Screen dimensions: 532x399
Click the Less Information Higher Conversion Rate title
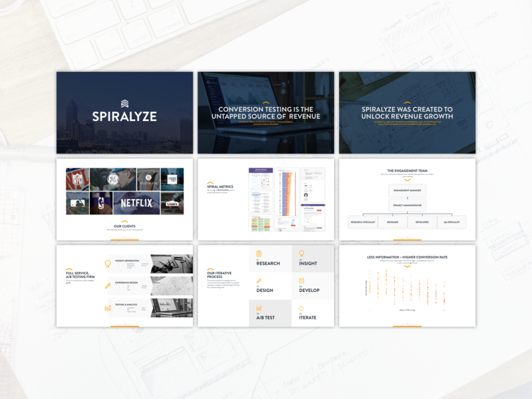pyautogui.click(x=407, y=257)
